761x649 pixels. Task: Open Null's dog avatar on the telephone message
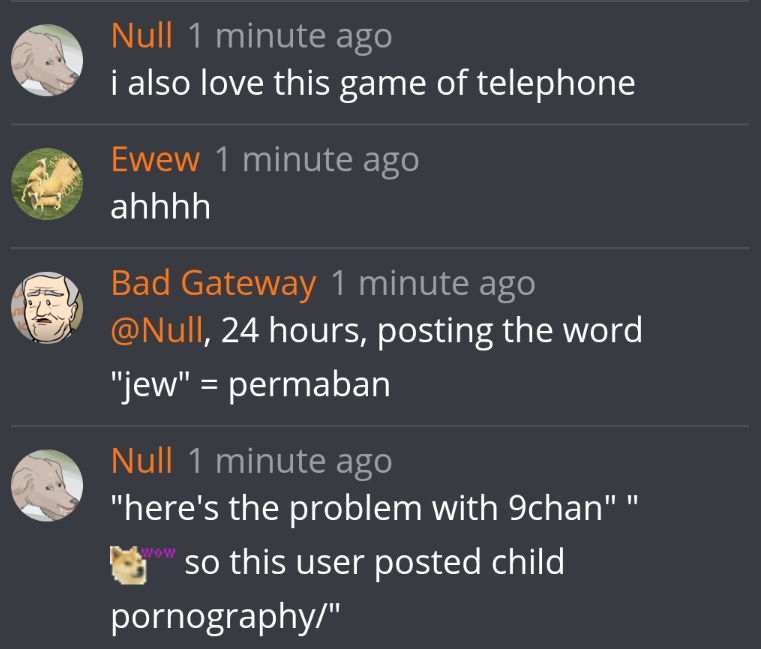47,60
